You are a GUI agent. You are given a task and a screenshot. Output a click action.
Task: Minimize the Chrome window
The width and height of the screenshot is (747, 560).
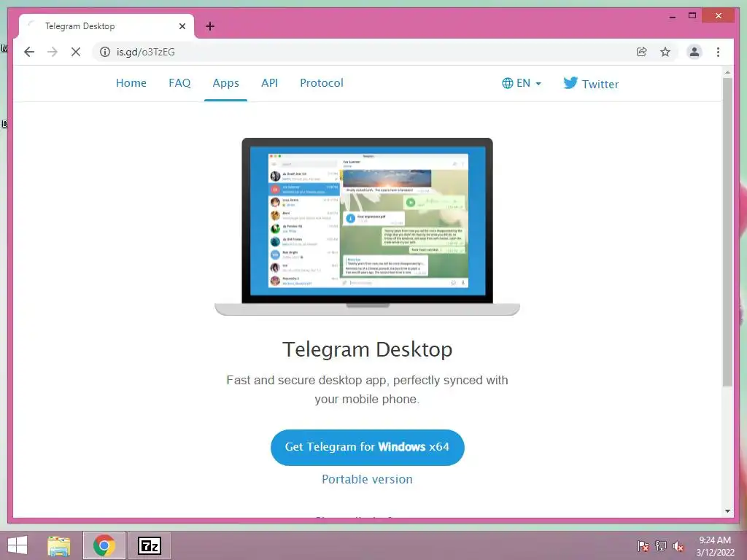[672, 16]
